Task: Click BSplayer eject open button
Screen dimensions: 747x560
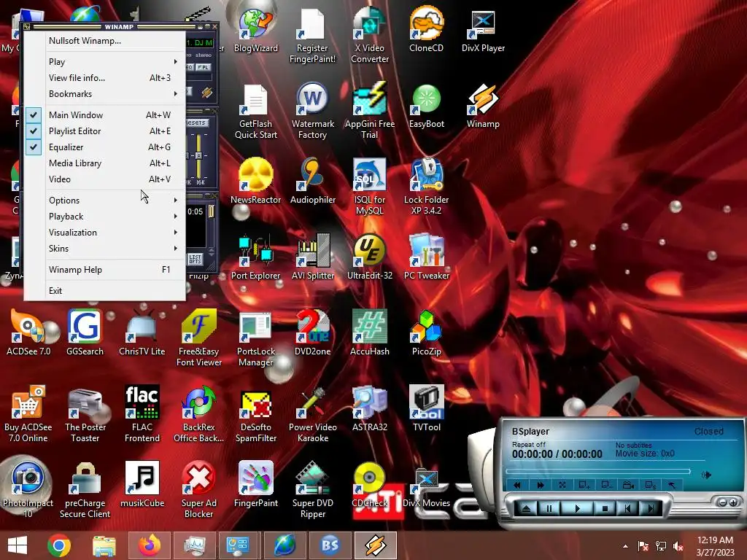Action: 526,508
